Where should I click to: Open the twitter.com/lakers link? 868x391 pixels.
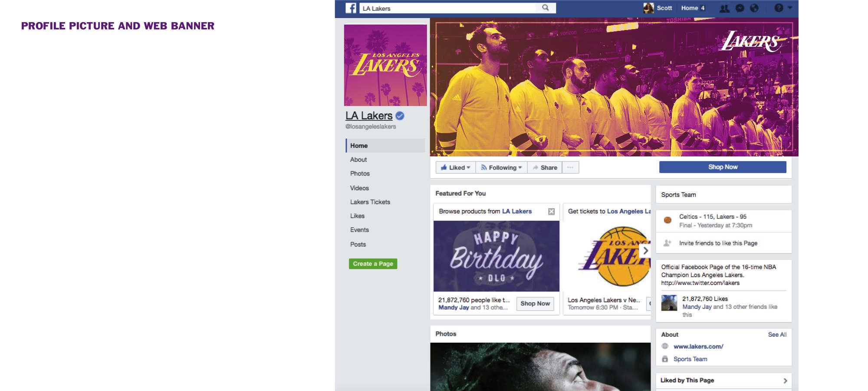click(x=700, y=283)
